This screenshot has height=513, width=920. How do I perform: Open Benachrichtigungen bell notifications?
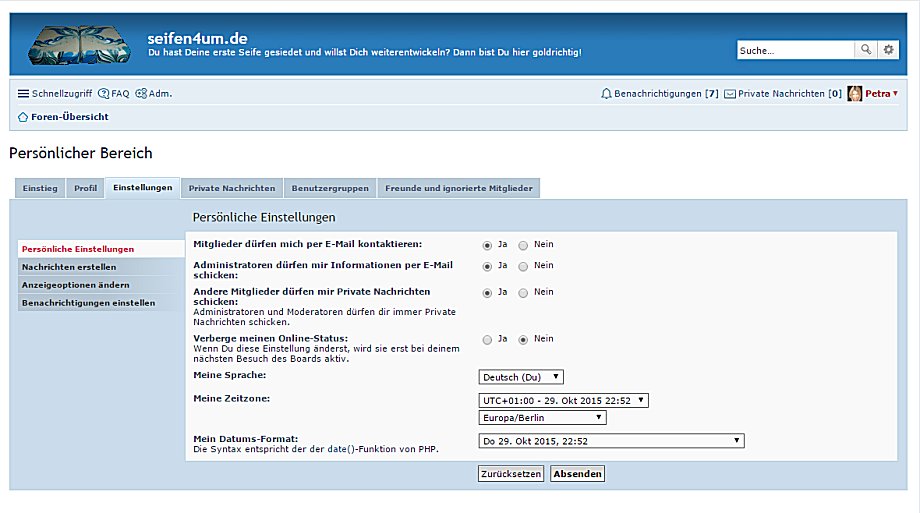point(607,94)
